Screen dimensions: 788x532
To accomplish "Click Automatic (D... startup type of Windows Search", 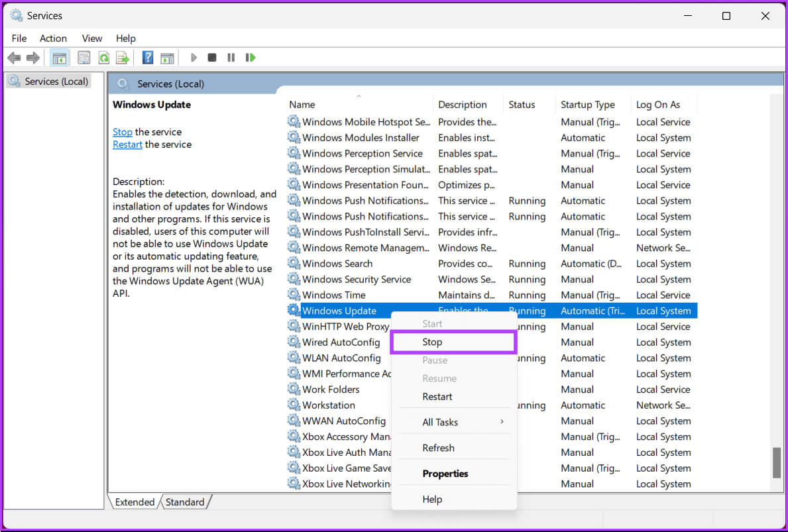I will click(x=591, y=263).
